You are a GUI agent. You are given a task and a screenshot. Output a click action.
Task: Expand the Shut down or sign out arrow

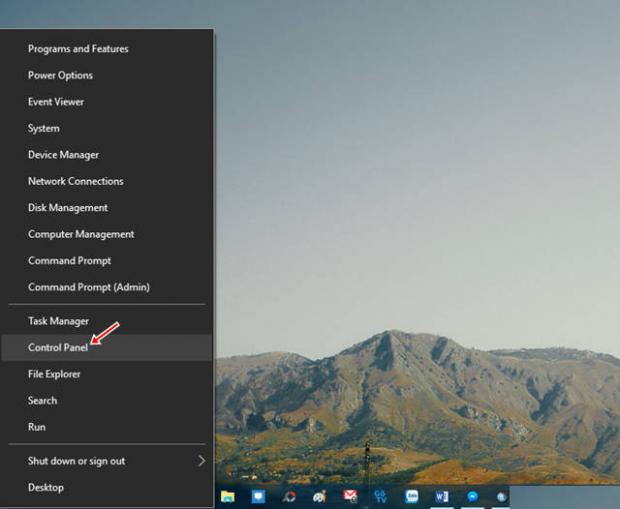(201, 461)
